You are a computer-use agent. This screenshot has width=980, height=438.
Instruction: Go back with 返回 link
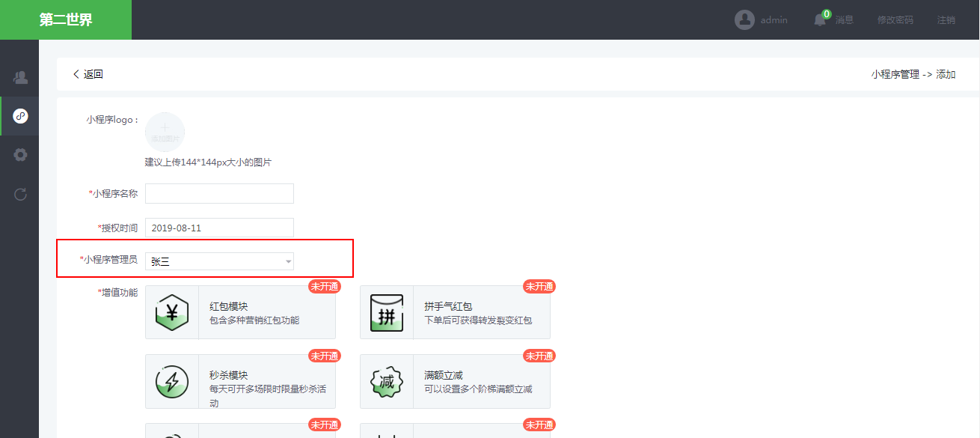[x=88, y=74]
